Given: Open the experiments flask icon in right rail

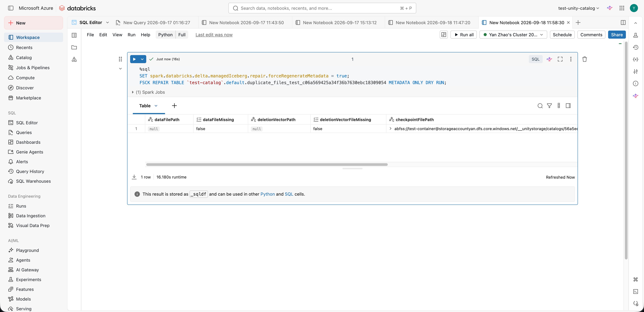Looking at the screenshot, I should pos(635,35).
